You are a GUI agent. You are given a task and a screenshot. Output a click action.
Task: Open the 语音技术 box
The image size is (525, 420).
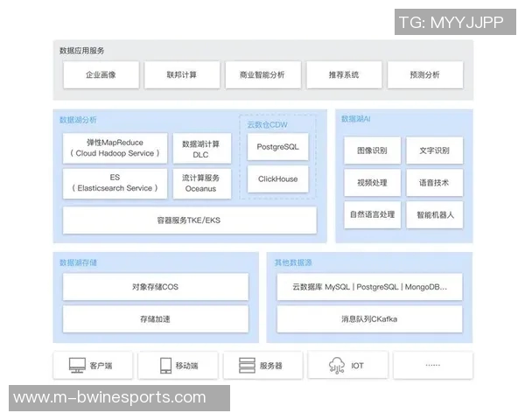coord(435,183)
